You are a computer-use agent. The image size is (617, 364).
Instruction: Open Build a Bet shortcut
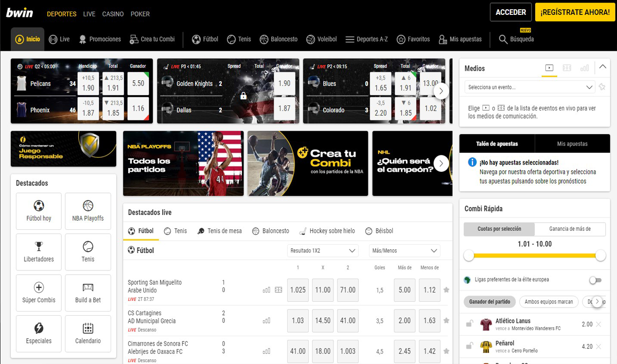(x=88, y=293)
